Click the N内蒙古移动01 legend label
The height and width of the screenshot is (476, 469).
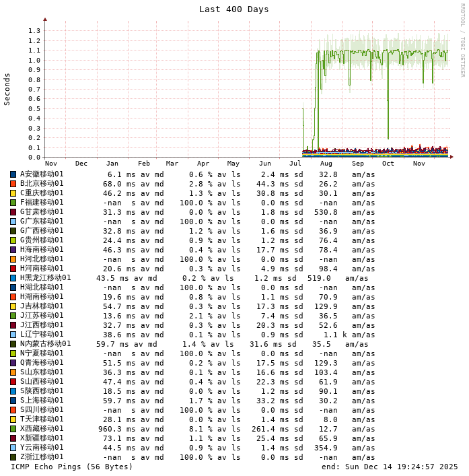click(45, 344)
